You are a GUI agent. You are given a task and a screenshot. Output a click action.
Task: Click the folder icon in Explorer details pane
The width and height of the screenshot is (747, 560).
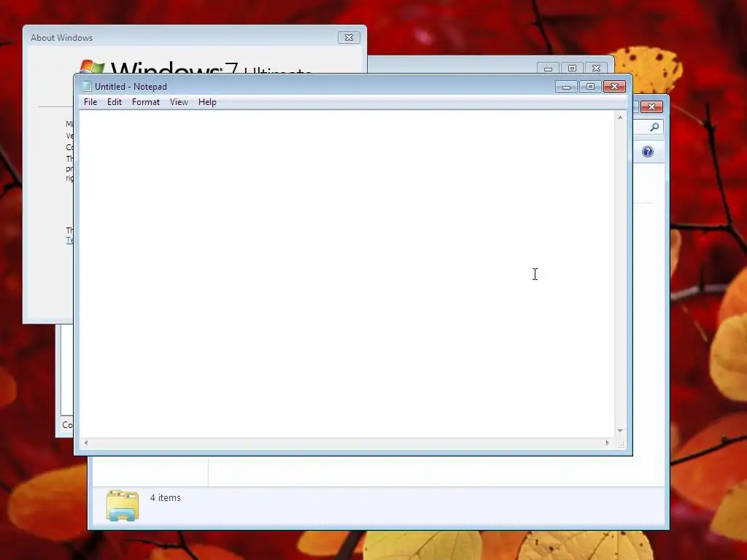[123, 505]
